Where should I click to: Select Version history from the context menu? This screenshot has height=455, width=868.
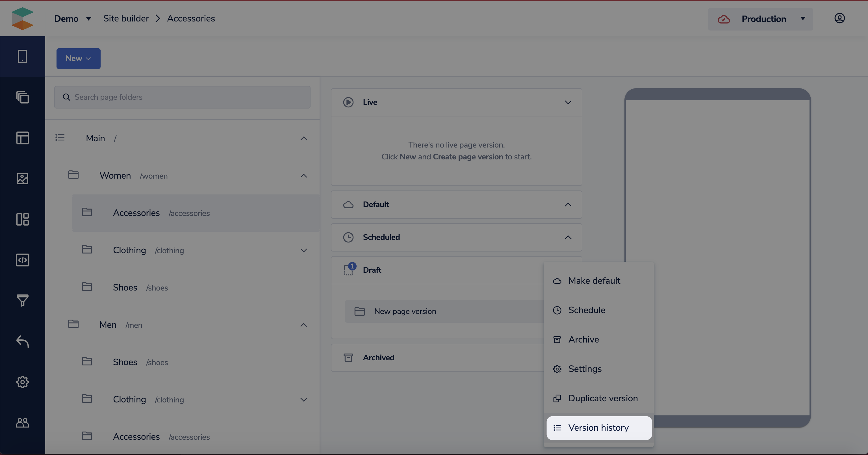click(x=598, y=428)
